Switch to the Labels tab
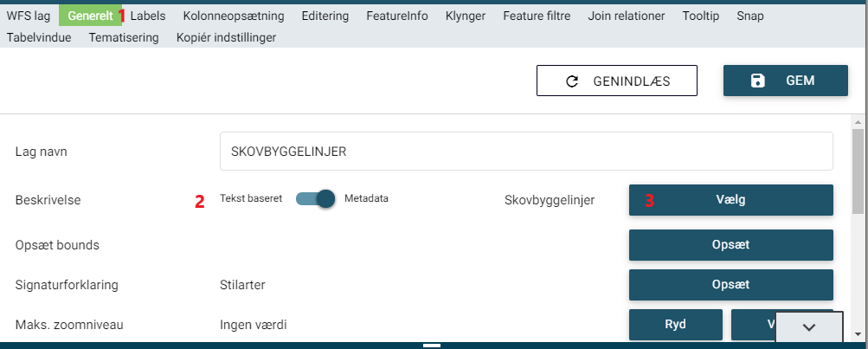The image size is (868, 349). (147, 16)
